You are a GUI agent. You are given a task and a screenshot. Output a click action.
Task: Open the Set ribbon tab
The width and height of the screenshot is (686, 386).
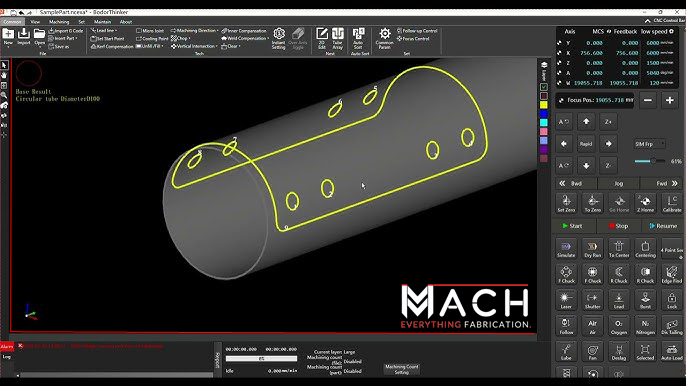pyautogui.click(x=81, y=21)
